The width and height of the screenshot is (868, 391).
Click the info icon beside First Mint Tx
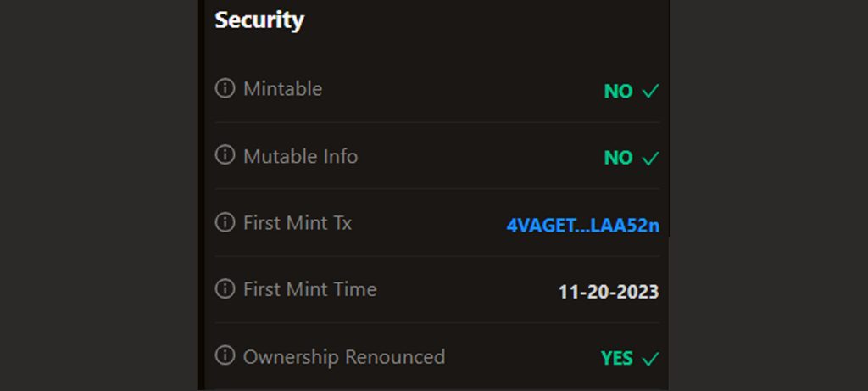pyautogui.click(x=225, y=222)
